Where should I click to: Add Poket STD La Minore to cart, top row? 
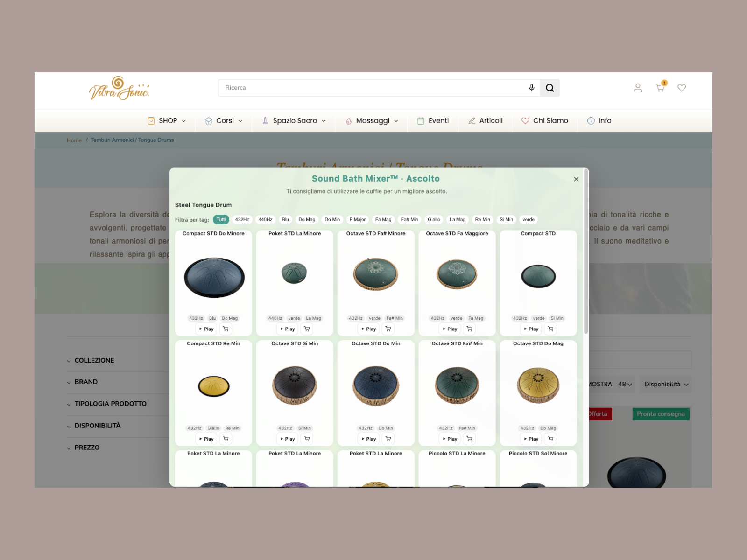tap(307, 329)
